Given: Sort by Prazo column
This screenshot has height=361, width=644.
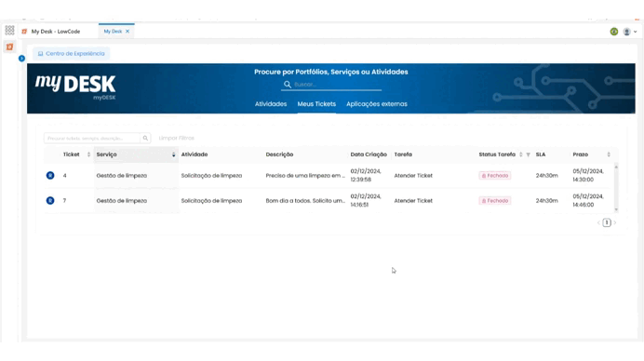Looking at the screenshot, I should pos(609,154).
